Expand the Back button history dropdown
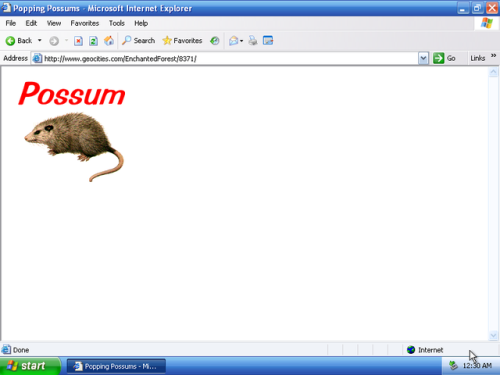 (x=40, y=41)
